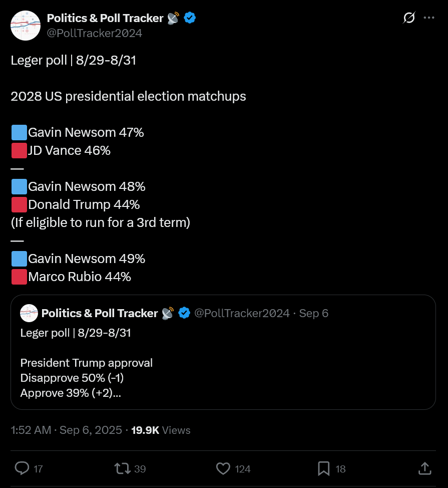This screenshot has height=488, width=448.
Task: Click the Politics & Poll Tracker display name
Action: coord(105,18)
